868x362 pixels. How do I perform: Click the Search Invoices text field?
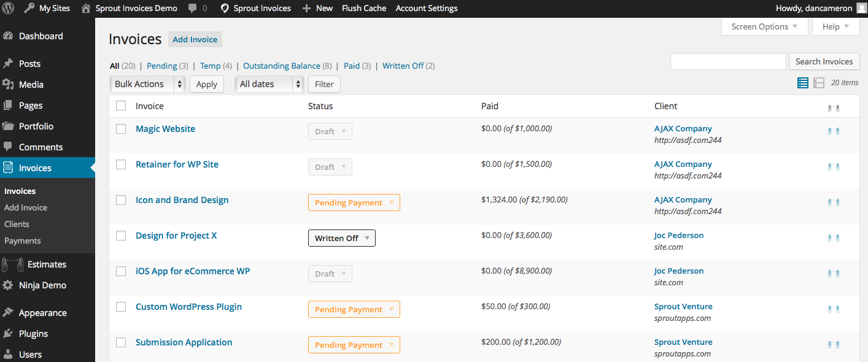[x=728, y=61]
